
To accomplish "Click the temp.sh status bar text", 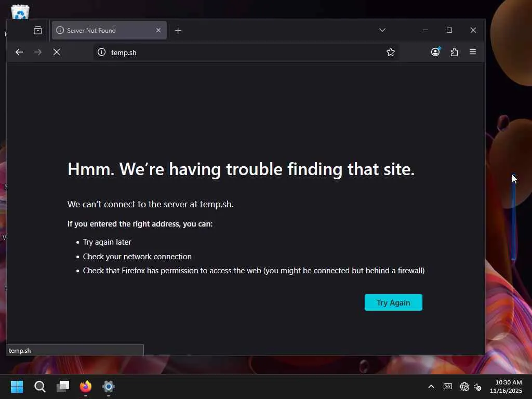I will tap(20, 351).
